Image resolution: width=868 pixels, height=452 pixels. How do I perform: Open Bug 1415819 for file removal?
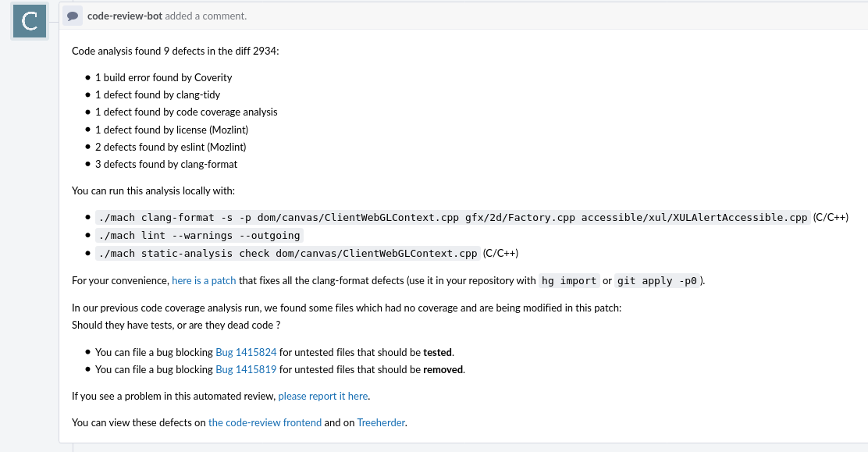[x=246, y=369]
